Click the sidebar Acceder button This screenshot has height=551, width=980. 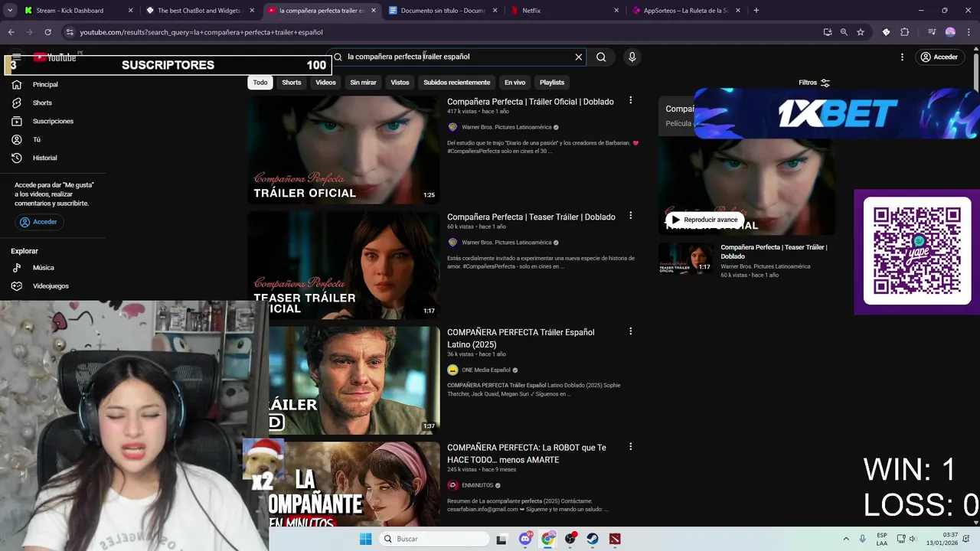click(38, 222)
